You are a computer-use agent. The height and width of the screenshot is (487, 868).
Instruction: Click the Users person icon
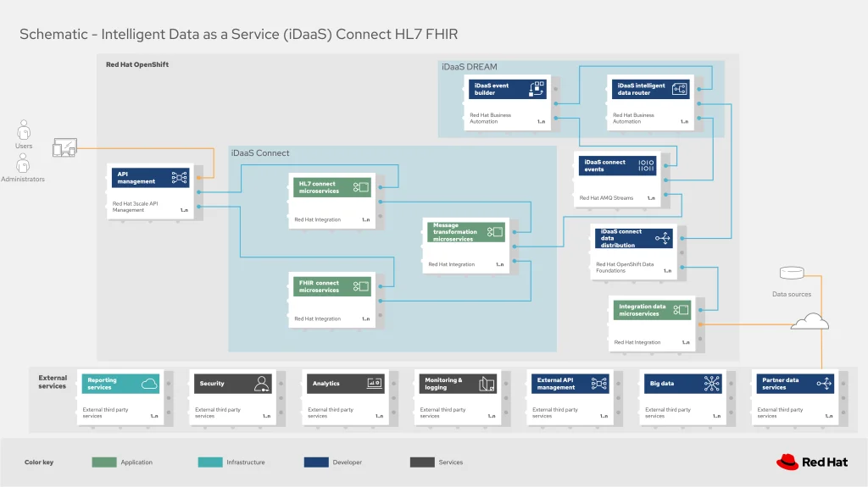24,130
